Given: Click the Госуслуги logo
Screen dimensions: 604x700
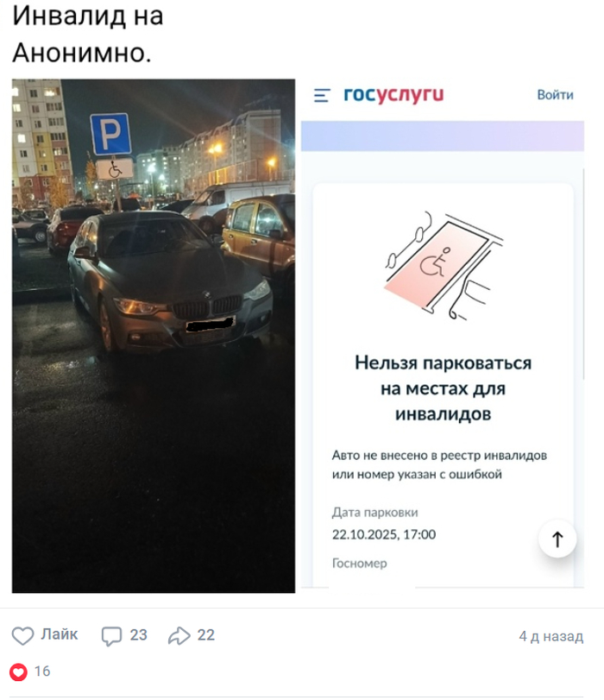Looking at the screenshot, I should click(393, 94).
